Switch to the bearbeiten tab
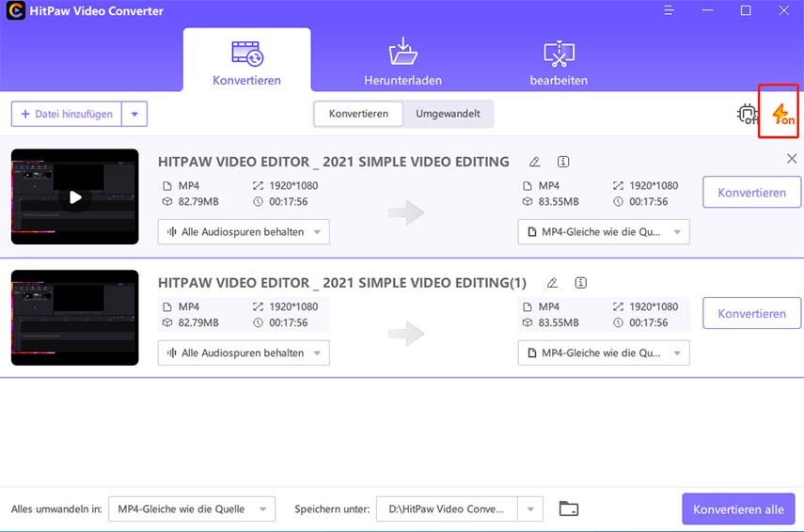The width and height of the screenshot is (804, 532). click(559, 62)
